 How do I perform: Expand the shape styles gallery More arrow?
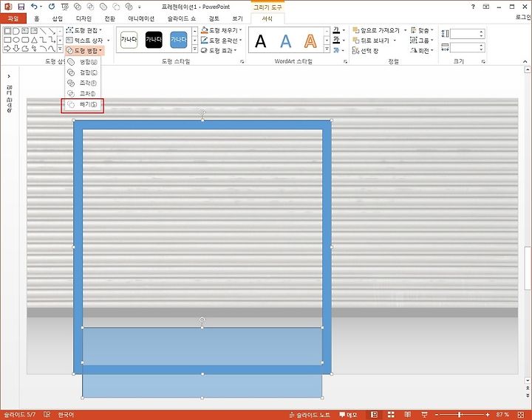(x=195, y=49)
